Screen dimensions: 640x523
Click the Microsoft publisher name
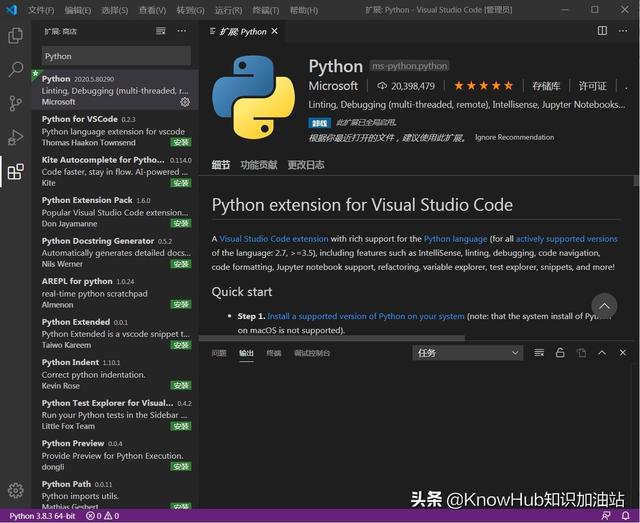(x=333, y=86)
